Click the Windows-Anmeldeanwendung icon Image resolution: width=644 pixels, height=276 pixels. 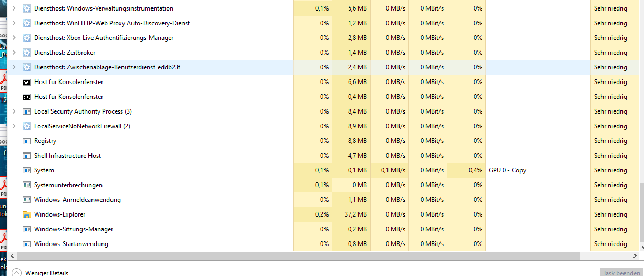(x=27, y=200)
